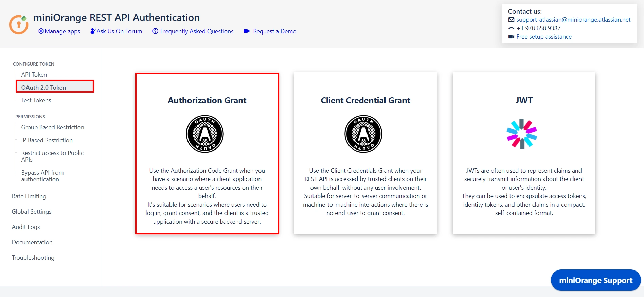Open Bypass API from authentication

[x=42, y=176]
